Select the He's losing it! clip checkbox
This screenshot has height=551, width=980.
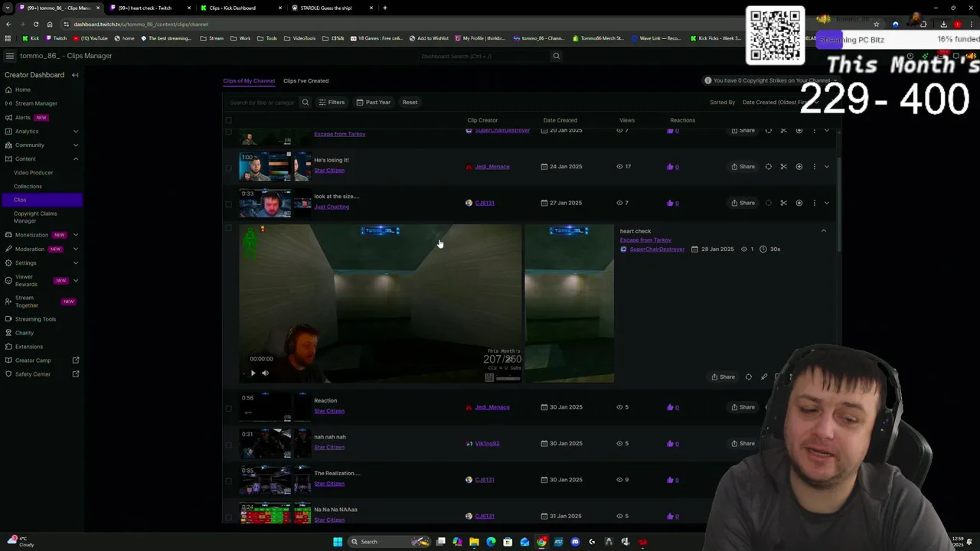point(228,167)
